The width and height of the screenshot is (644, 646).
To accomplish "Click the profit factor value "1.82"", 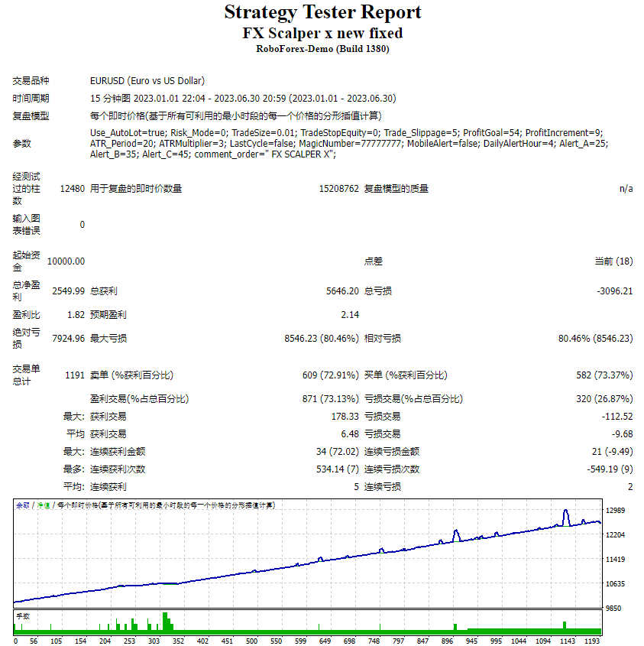I will (76, 315).
